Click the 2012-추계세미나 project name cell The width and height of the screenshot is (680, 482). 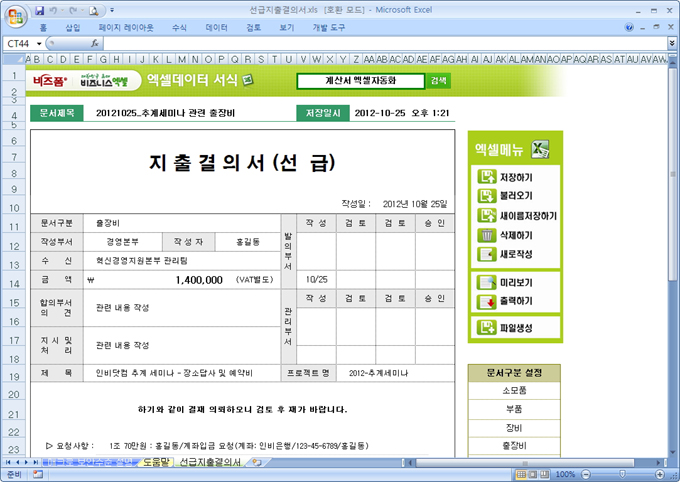395,373
